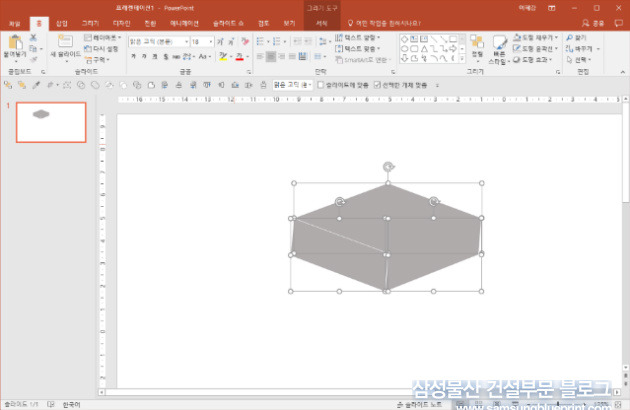Open the font name combo box
This screenshot has height=410, width=630.
pos(159,41)
